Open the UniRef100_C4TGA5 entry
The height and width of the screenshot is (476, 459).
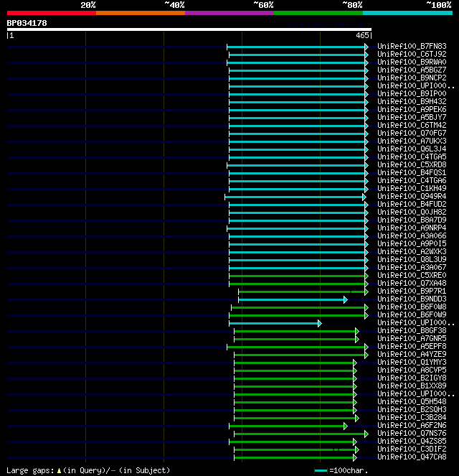(412, 157)
